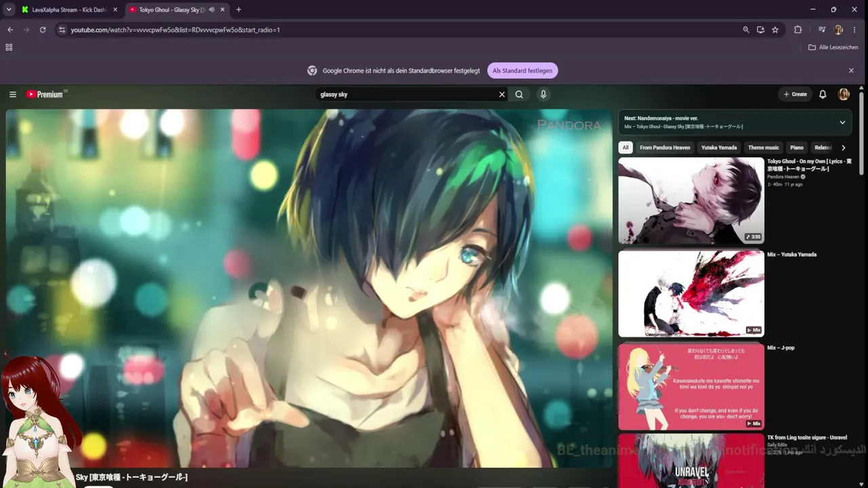Visit the Pandora Heaven channel link
This screenshot has height=488, width=868.
[x=783, y=177]
